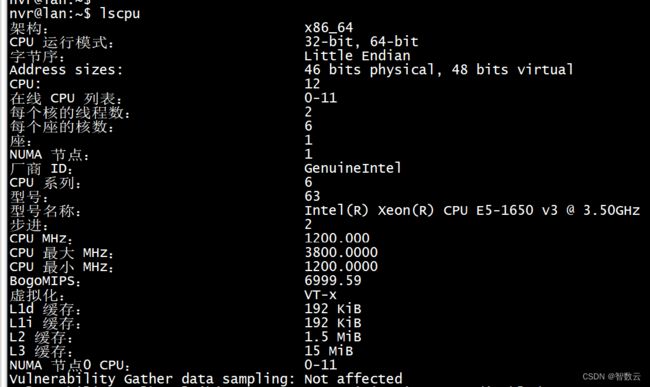The width and height of the screenshot is (650, 387).
Task: Click the Address sizes label
Action: click(66, 70)
